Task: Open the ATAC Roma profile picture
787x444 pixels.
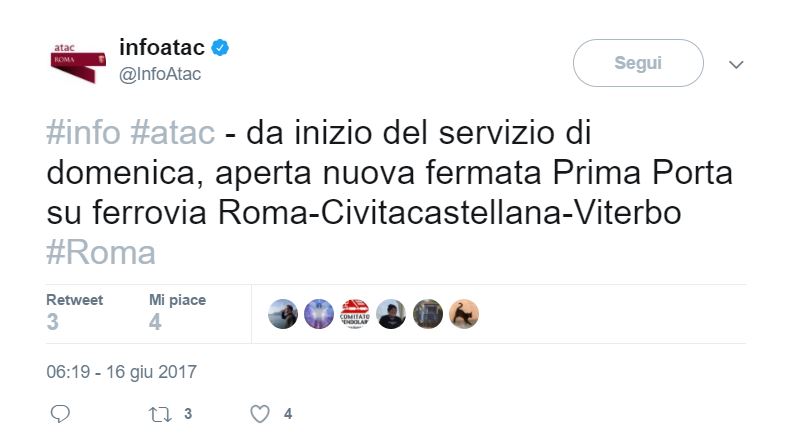Action: coord(78,61)
